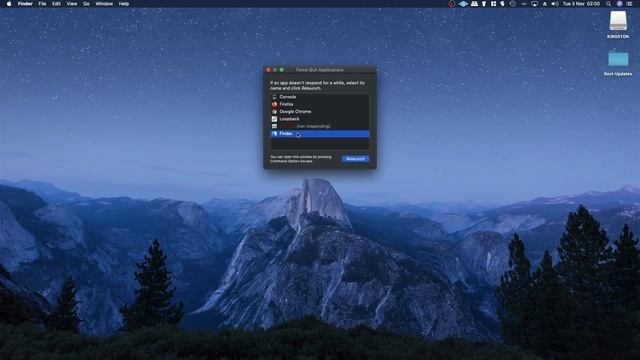Click the Time Machine clock icon
This screenshot has height=360, width=640.
point(513,4)
